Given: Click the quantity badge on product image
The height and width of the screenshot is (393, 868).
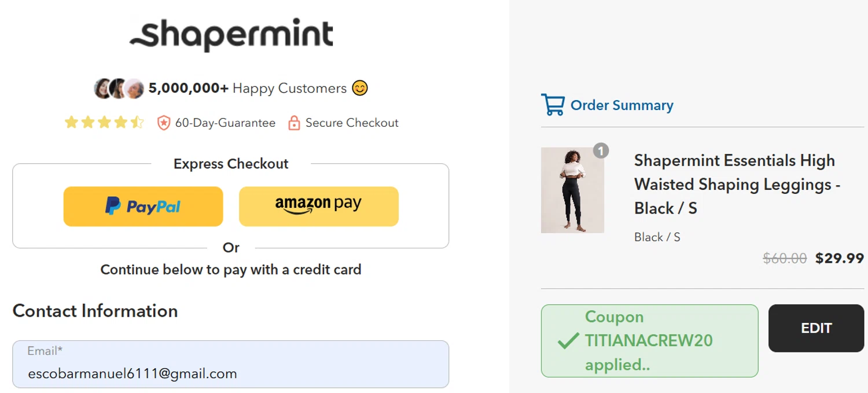Looking at the screenshot, I should (x=601, y=151).
